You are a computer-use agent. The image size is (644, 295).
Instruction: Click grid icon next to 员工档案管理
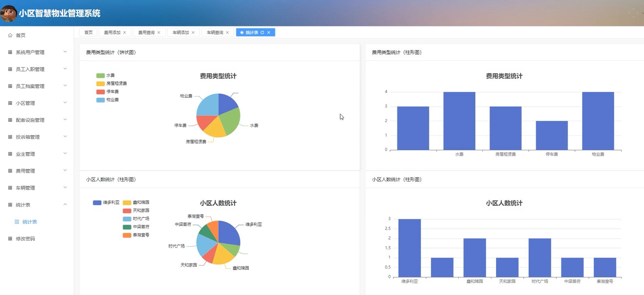[10, 86]
